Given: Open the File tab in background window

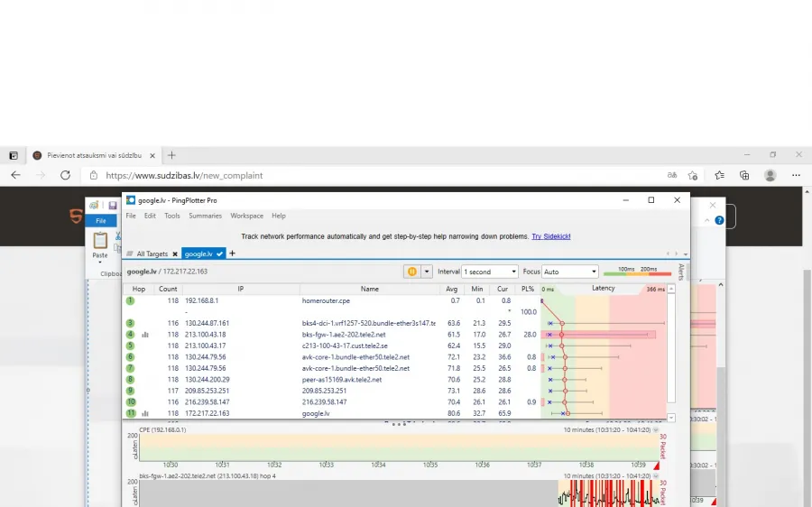Looking at the screenshot, I should point(100,221).
